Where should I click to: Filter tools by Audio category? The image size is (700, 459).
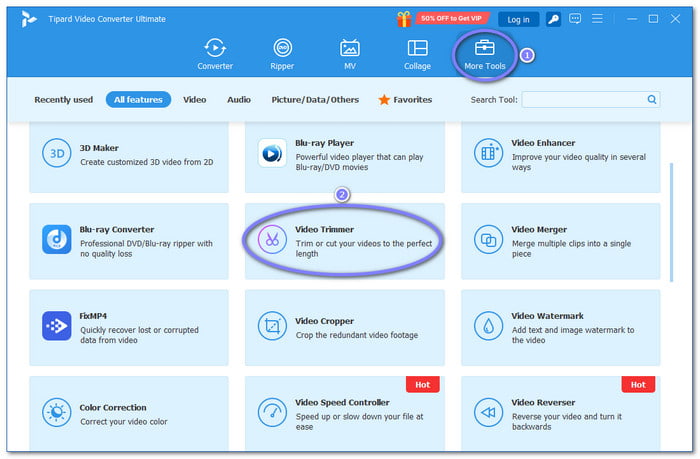(x=238, y=100)
